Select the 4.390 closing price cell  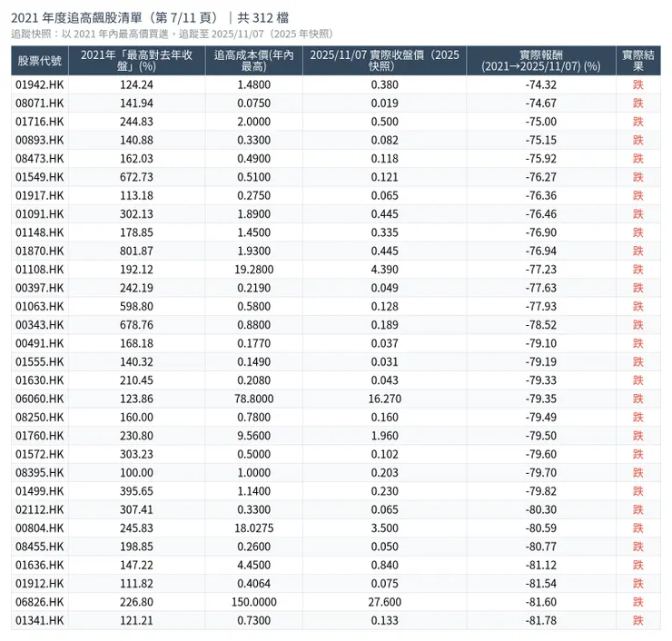384,269
